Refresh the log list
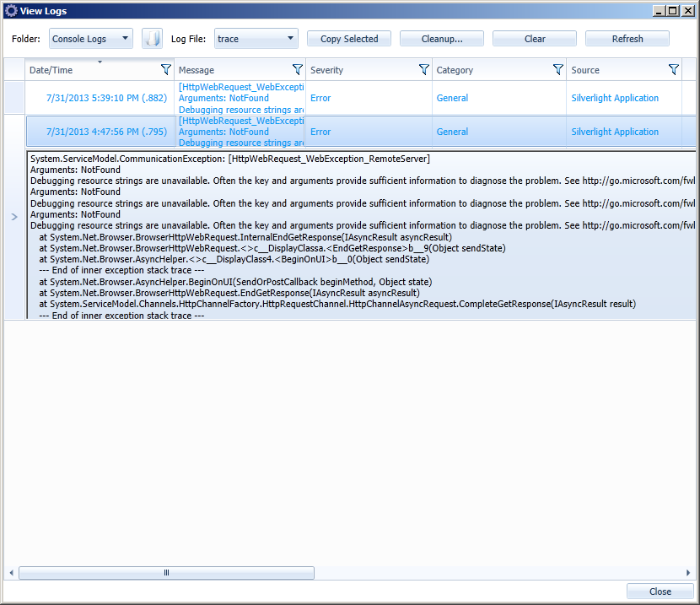 (x=627, y=39)
